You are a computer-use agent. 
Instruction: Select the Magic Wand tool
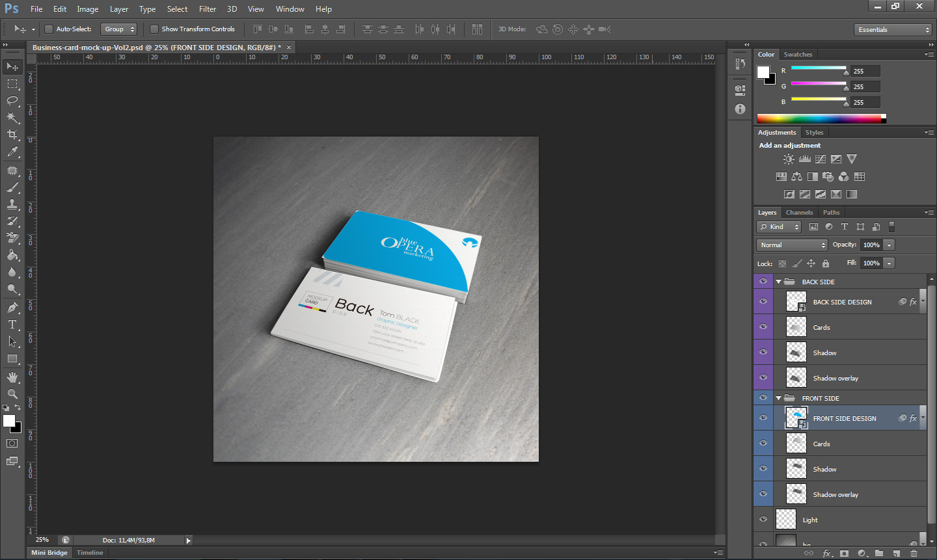12,118
